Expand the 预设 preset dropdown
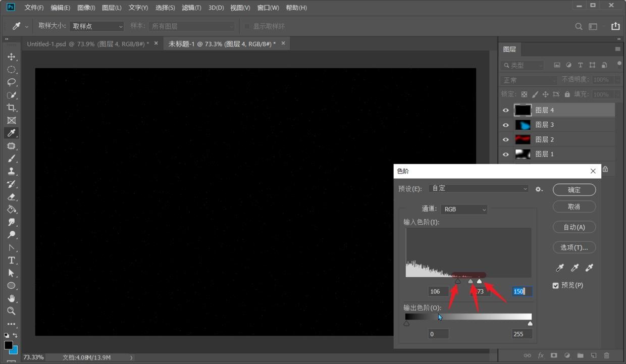This screenshot has height=364, width=626. [x=478, y=188]
